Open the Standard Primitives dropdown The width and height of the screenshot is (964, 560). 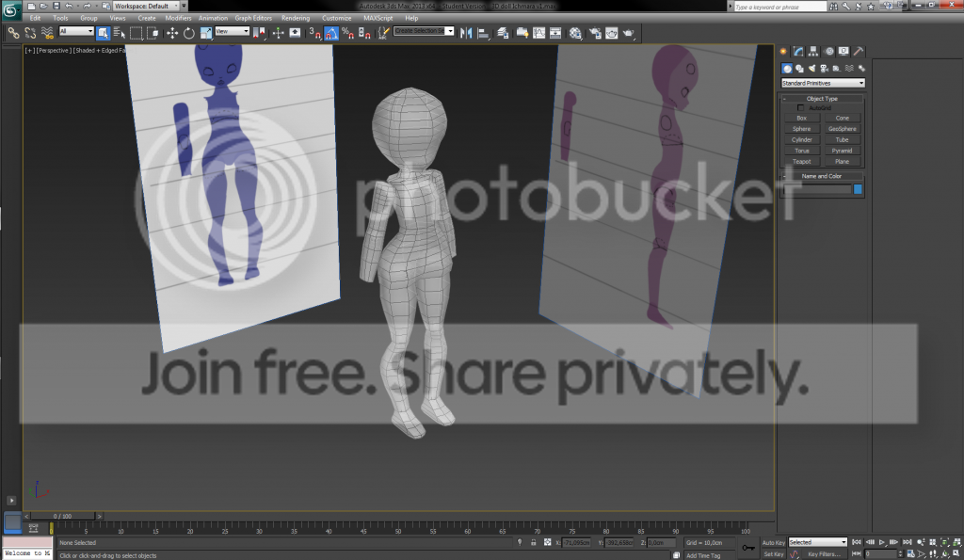[x=823, y=83]
